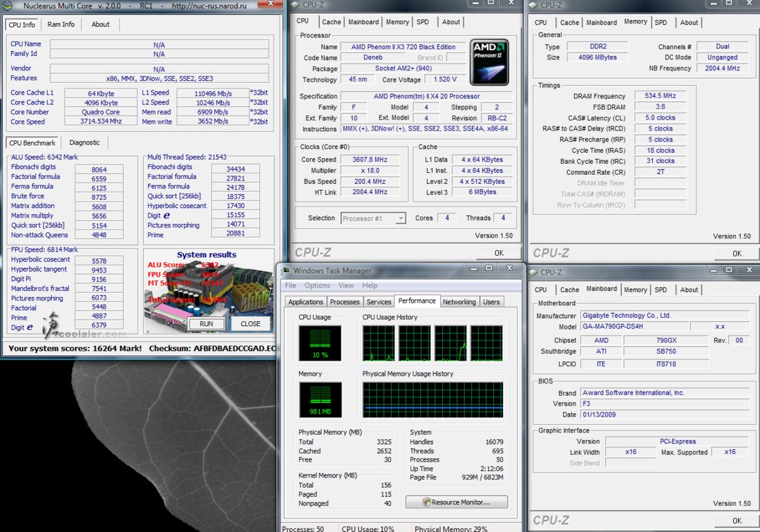Switch to Processes tab in Task Manager
The width and height of the screenshot is (760, 532).
(345, 302)
